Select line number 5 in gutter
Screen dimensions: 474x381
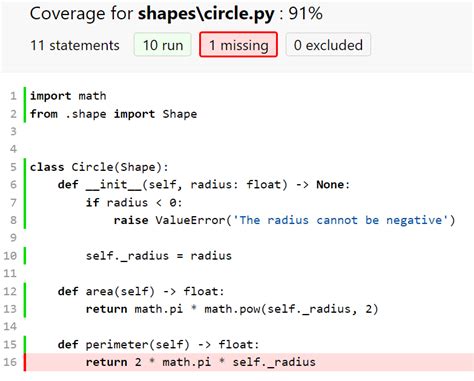13,167
